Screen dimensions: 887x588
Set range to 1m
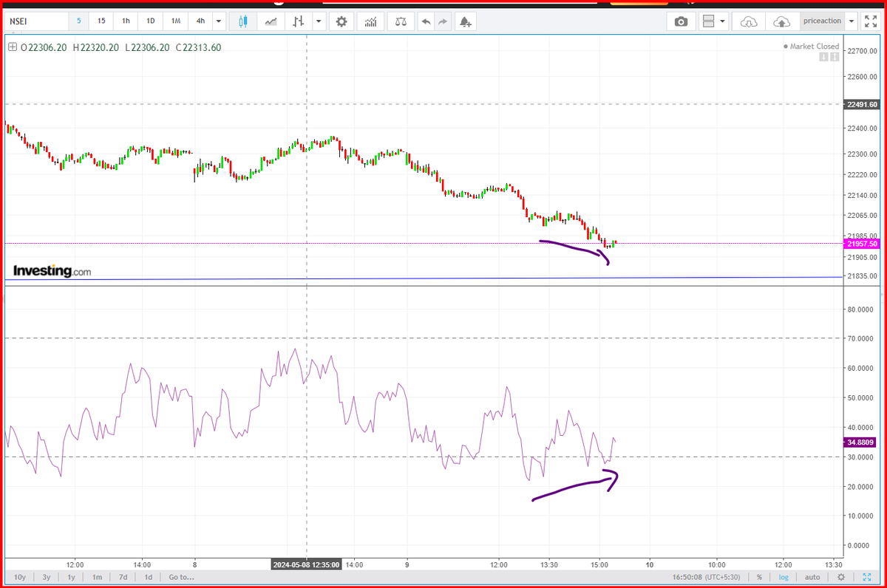pyautogui.click(x=97, y=577)
